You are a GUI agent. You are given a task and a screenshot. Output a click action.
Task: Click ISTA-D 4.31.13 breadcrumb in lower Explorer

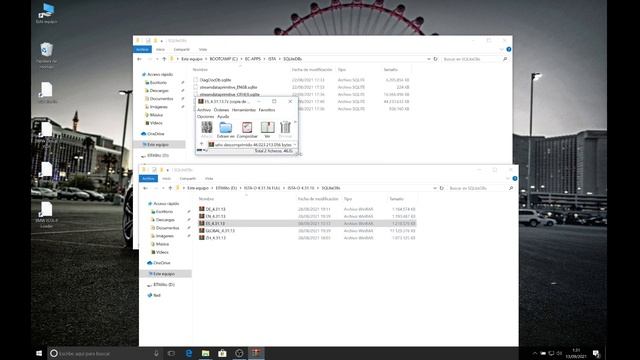pyautogui.click(x=301, y=188)
